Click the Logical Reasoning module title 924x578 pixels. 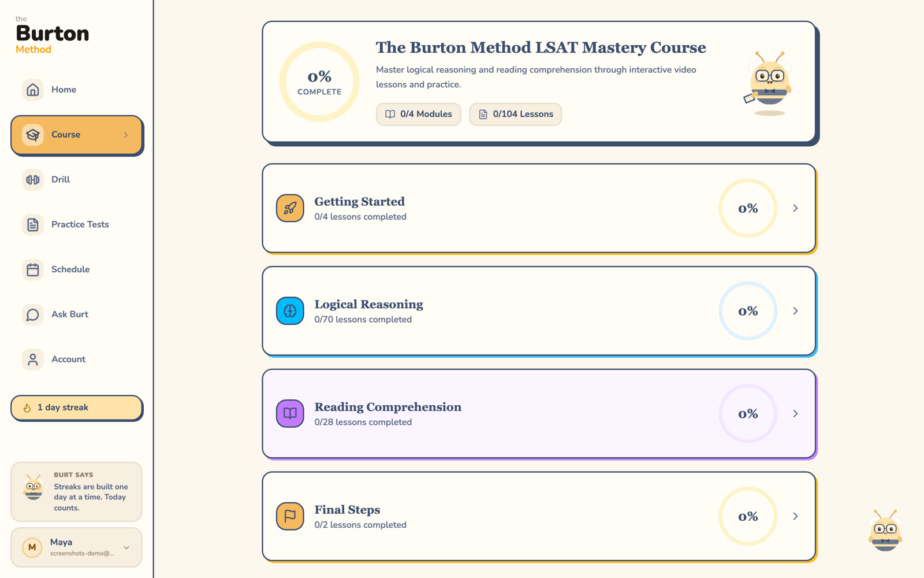[x=368, y=305]
